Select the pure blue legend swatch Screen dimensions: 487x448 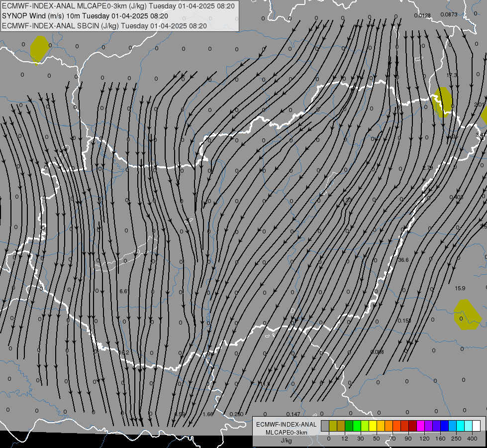point(445,426)
